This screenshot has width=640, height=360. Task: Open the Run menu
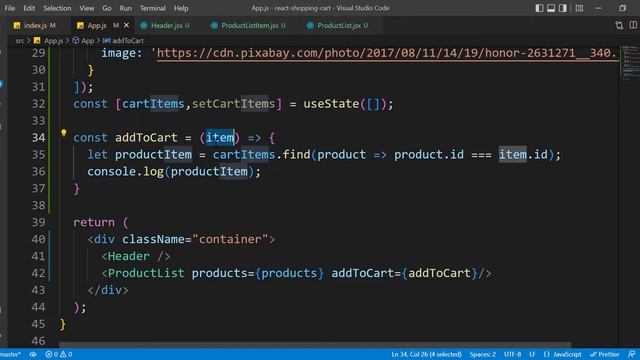(x=125, y=8)
